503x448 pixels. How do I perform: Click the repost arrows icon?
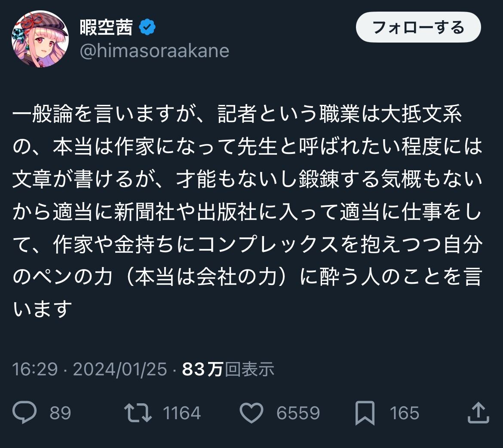pyautogui.click(x=138, y=413)
